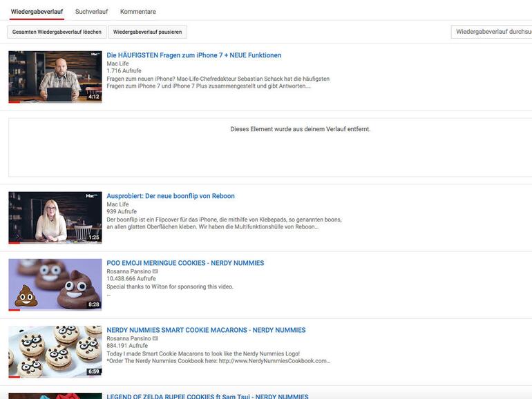Open Smart Cookie Macarons video thumbnail
The image size is (532, 399).
pyautogui.click(x=55, y=352)
